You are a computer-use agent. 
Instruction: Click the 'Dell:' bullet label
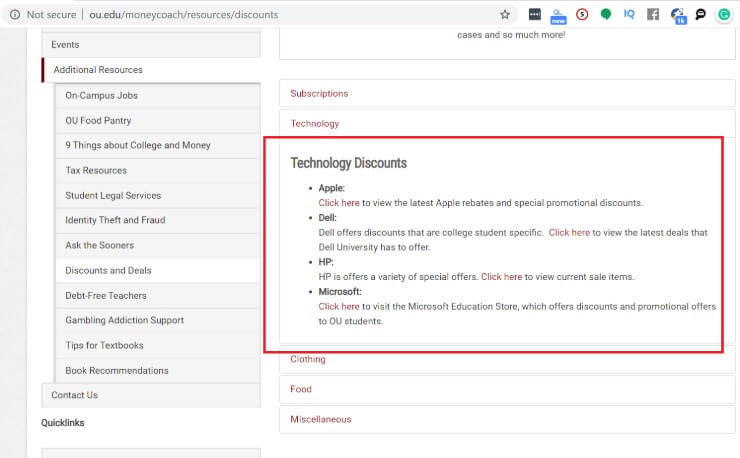click(327, 218)
